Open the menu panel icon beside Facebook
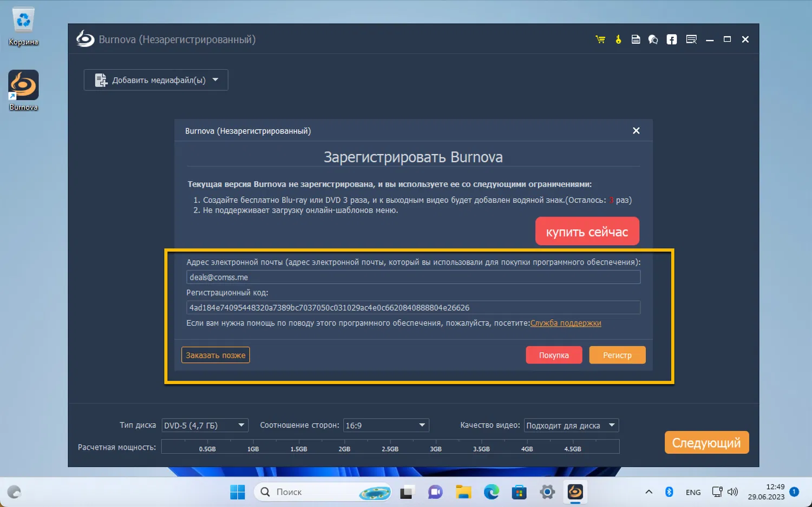The width and height of the screenshot is (812, 507). 691,39
